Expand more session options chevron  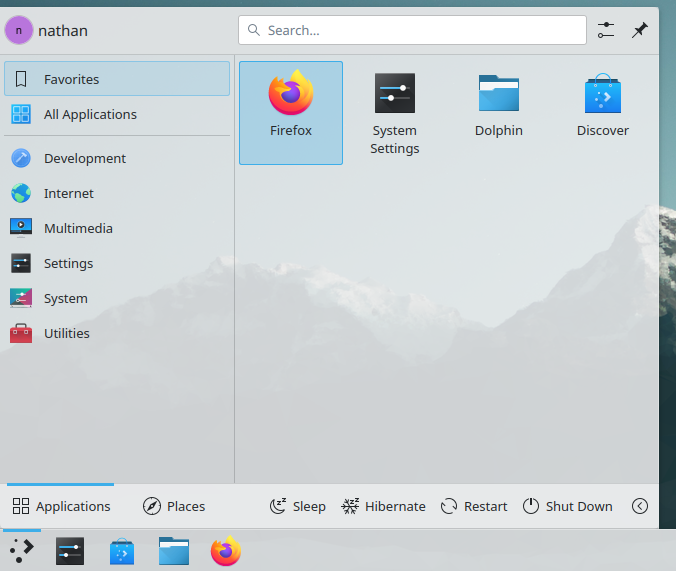pos(640,506)
